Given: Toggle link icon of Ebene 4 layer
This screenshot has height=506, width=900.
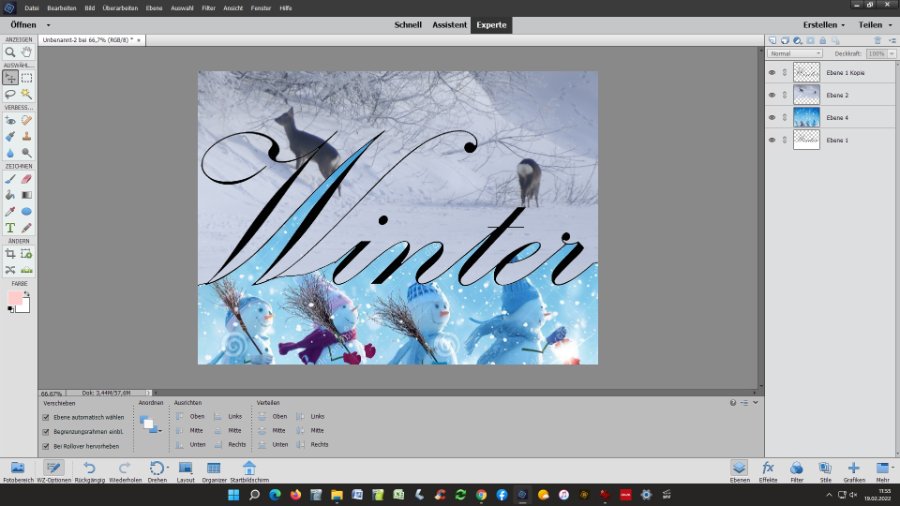Looking at the screenshot, I should (785, 118).
